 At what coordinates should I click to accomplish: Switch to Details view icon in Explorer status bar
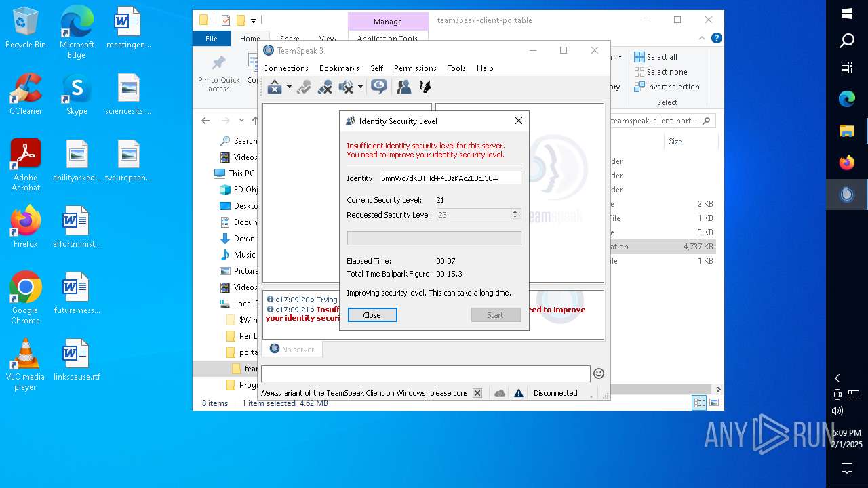(x=699, y=403)
